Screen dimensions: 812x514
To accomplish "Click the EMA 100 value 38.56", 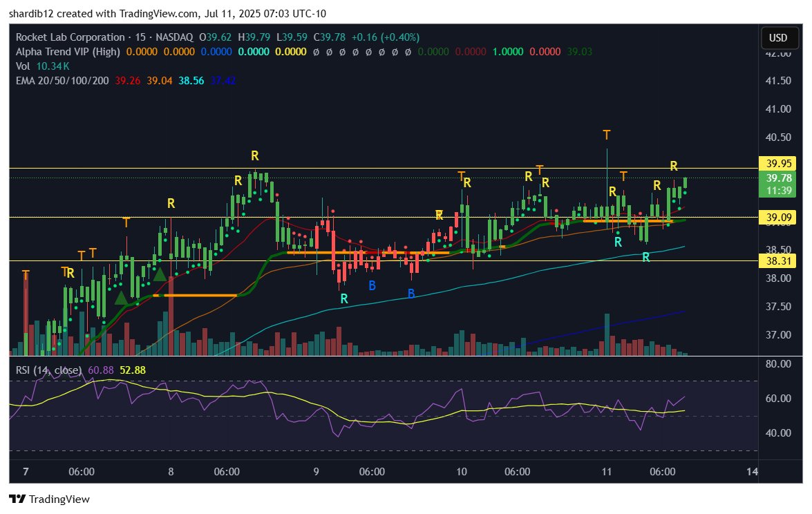I will point(191,81).
